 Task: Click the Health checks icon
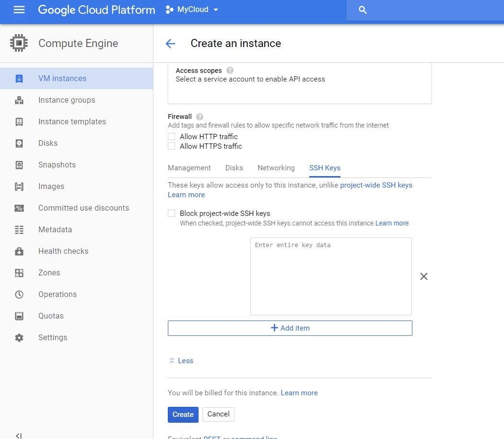pyautogui.click(x=19, y=251)
